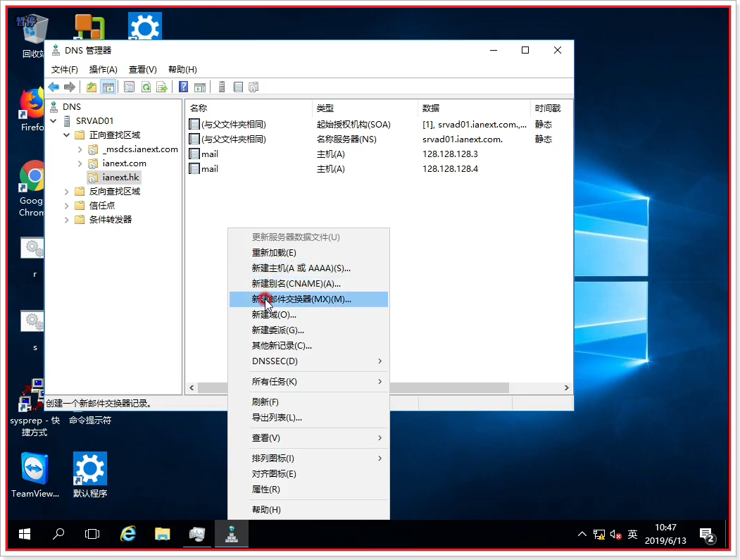Open the action center notification icon
Screen dimensions: 740x560
point(708,535)
